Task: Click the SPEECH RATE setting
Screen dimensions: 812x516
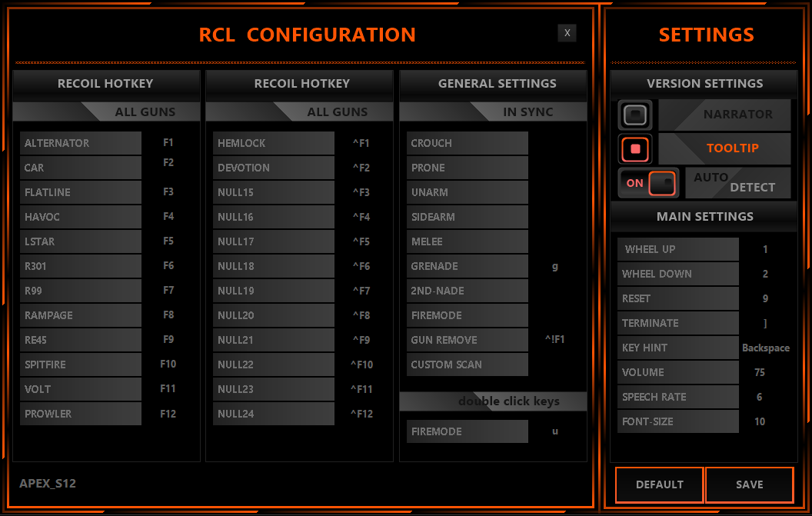Action: (678, 397)
